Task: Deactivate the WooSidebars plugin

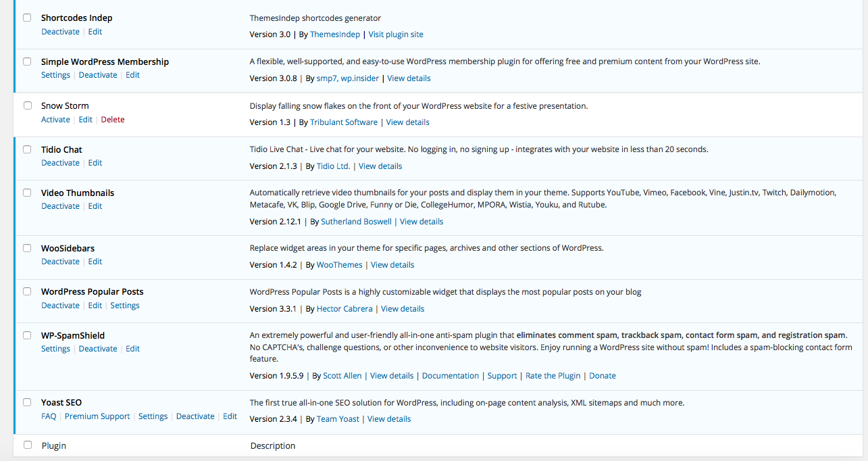Action: (x=60, y=262)
